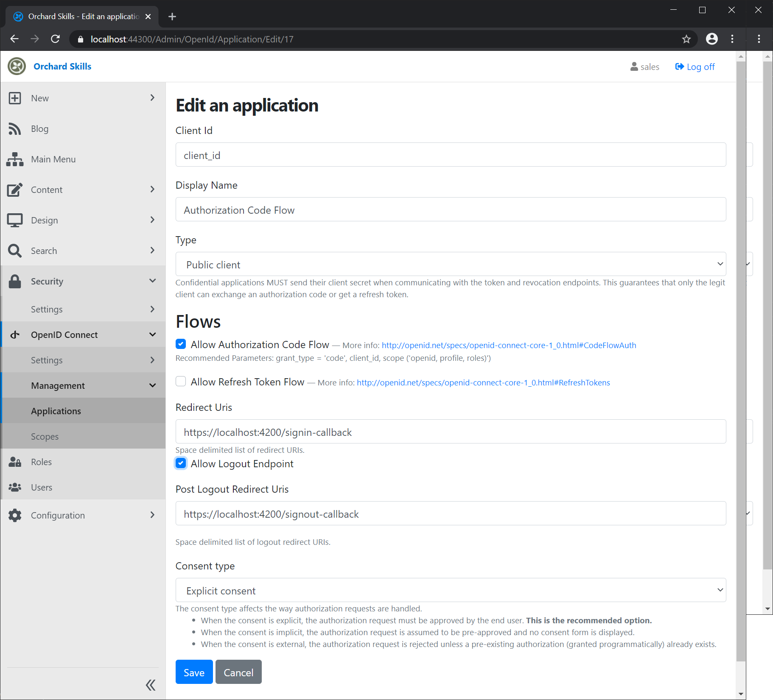This screenshot has height=700, width=773.
Task: Click the Search magnifier icon
Action: [x=15, y=251]
